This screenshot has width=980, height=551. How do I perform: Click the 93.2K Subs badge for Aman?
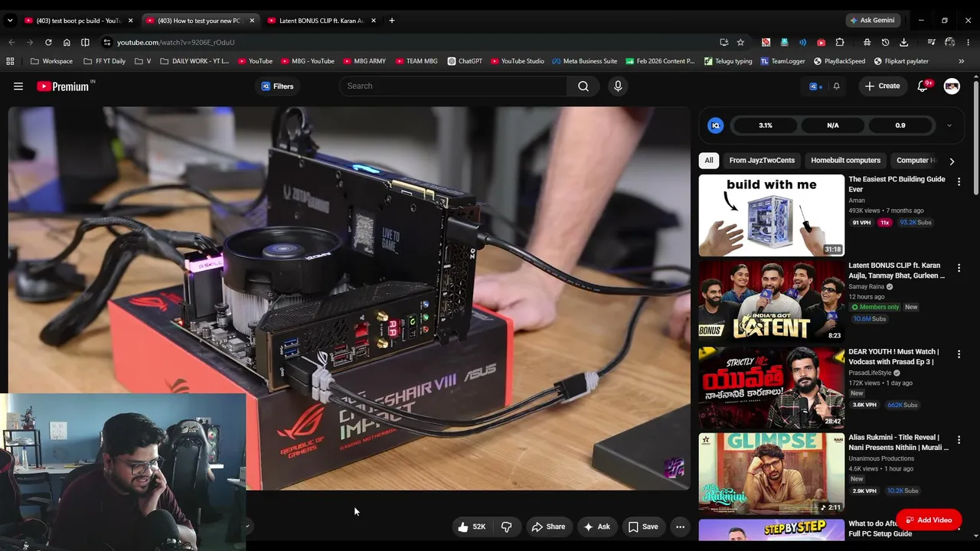coord(915,223)
